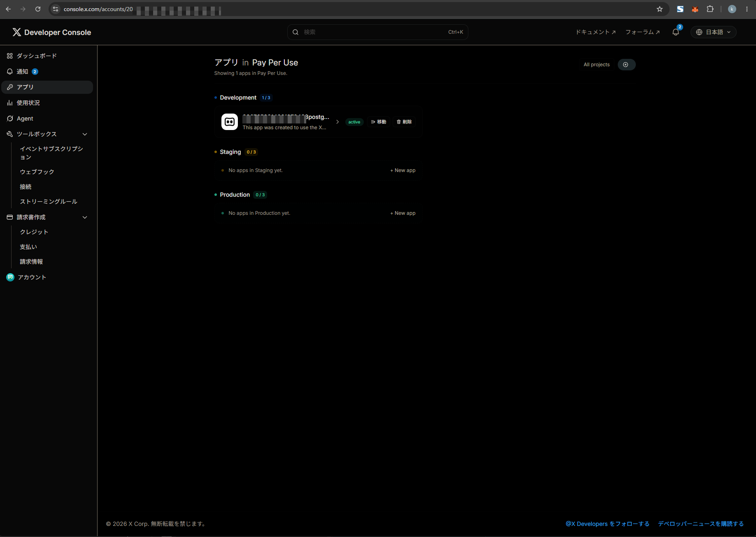This screenshot has height=537, width=756.
Task: Click the sidebar notification bell icon
Action: (x=10, y=72)
